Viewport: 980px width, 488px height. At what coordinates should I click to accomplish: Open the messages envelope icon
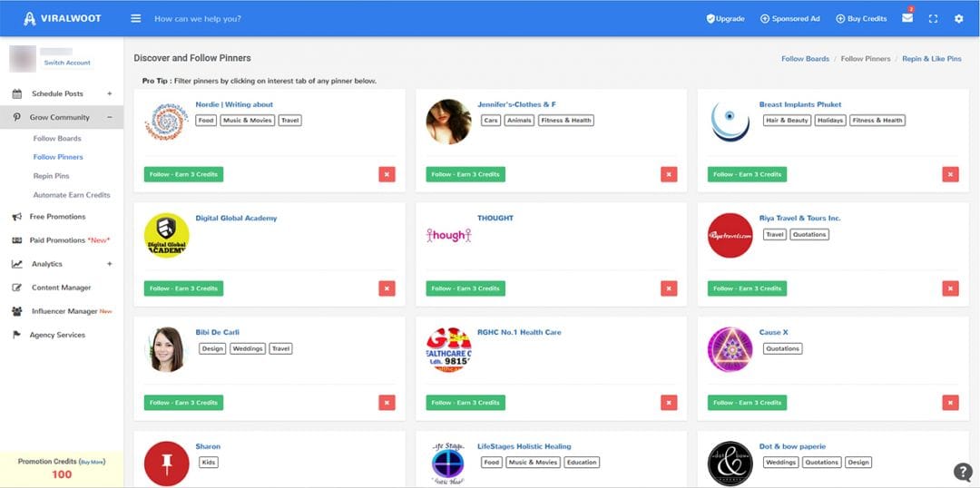click(906, 18)
